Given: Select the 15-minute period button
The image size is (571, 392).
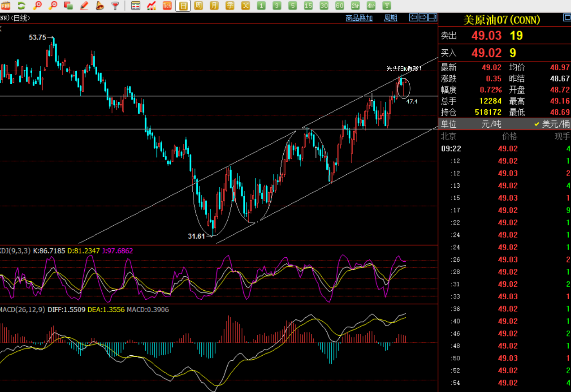Looking at the screenshot, I should point(308,6).
